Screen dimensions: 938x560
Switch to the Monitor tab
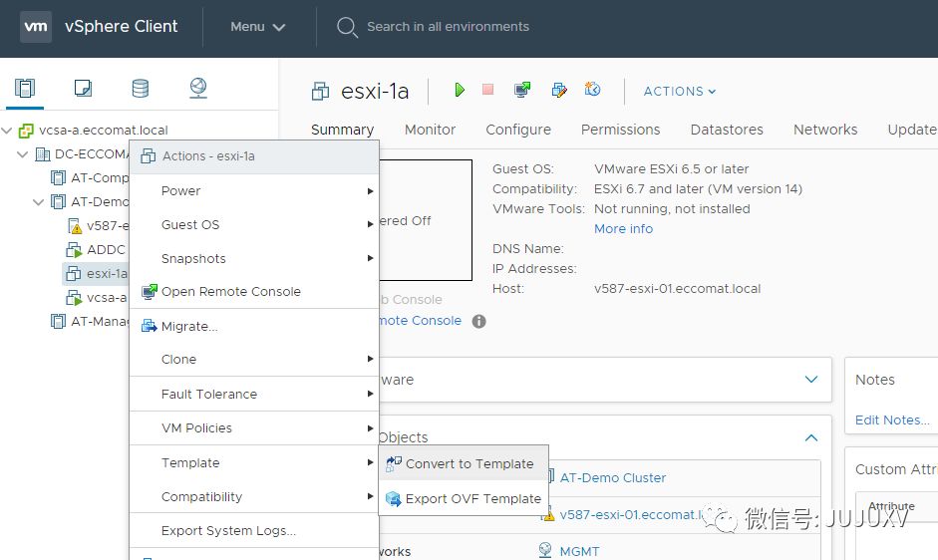(430, 130)
